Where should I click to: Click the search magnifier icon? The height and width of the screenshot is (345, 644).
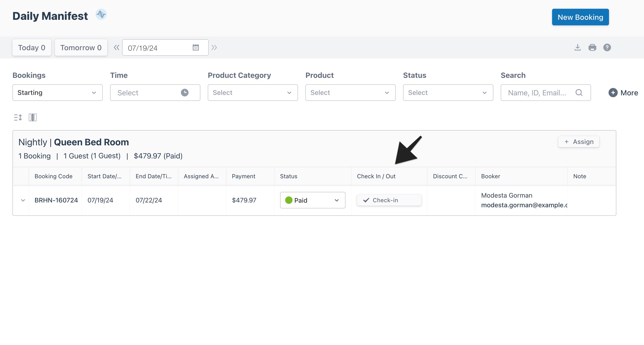pos(579,93)
